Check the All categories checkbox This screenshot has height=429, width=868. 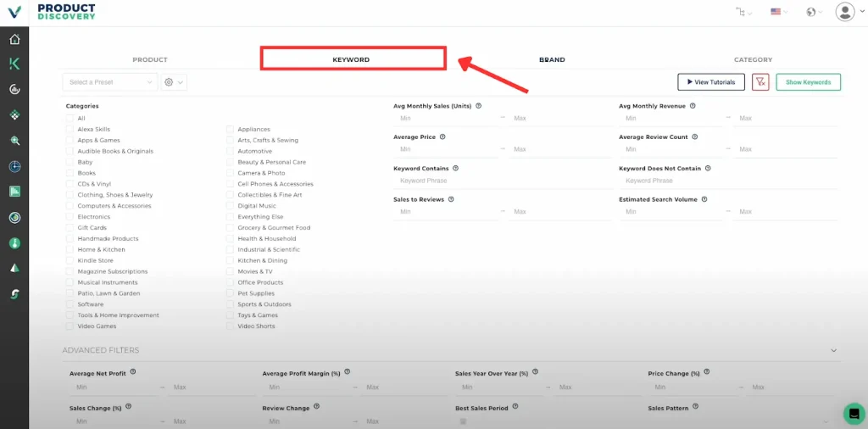click(x=70, y=119)
